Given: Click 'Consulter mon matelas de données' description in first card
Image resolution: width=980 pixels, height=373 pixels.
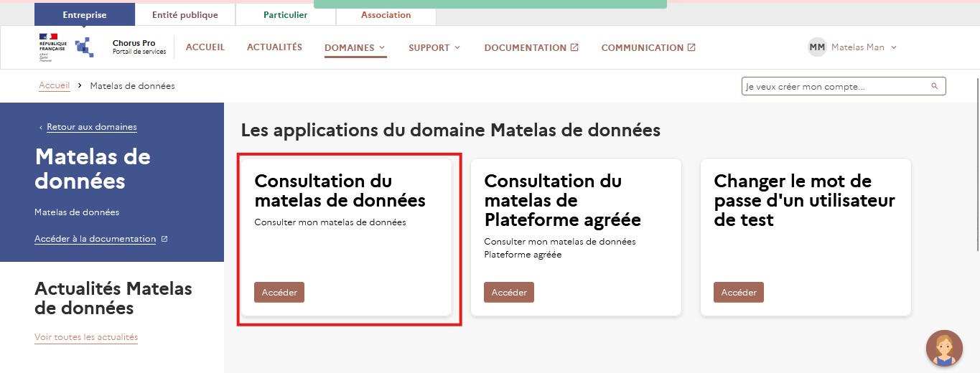Looking at the screenshot, I should 330,222.
